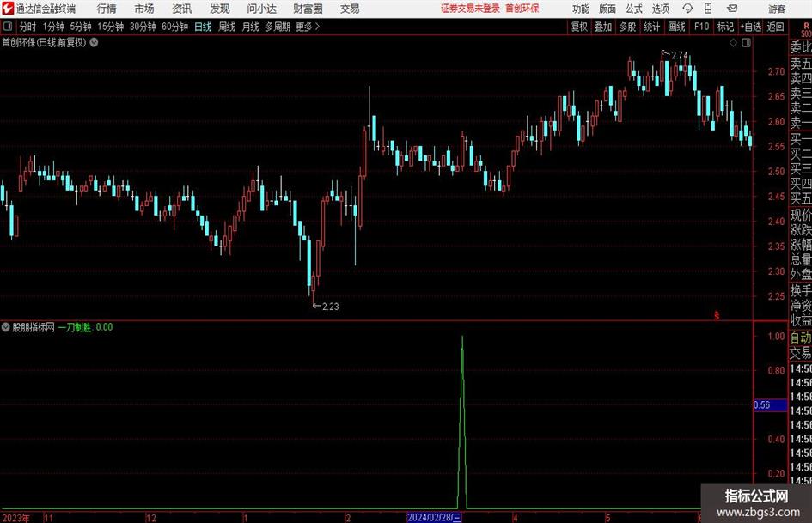The width and height of the screenshot is (812, 523).
Task: Open the 市场 menu
Action: click(x=144, y=9)
